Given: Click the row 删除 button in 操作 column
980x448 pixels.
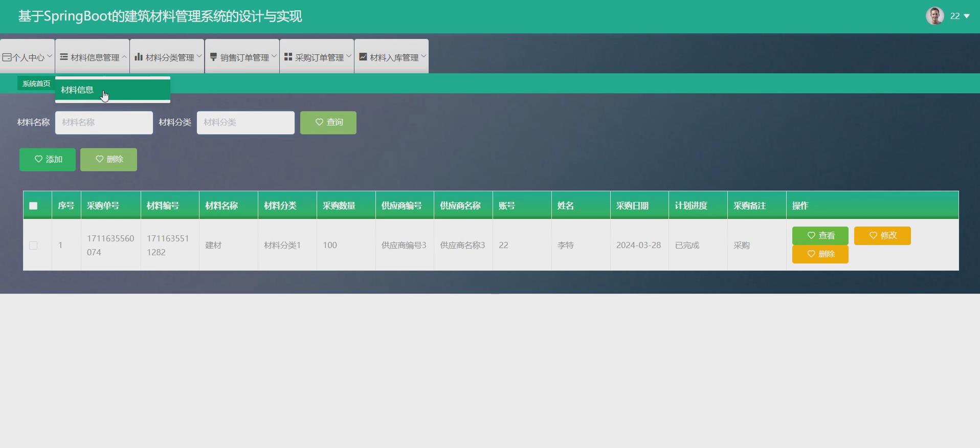Looking at the screenshot, I should [x=820, y=254].
